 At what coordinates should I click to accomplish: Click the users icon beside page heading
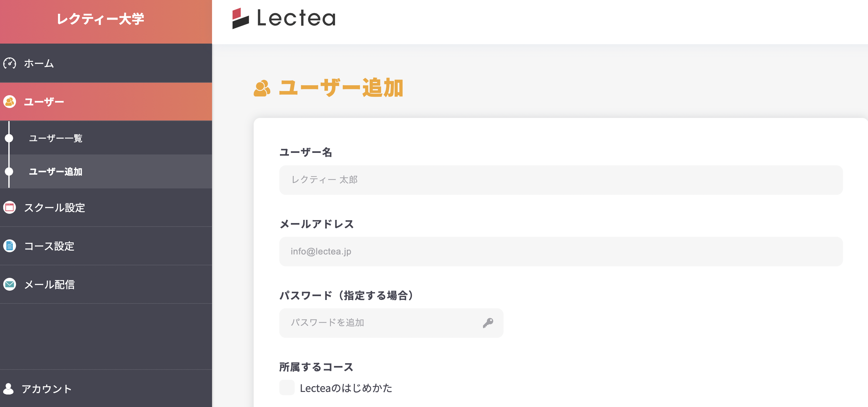coord(262,88)
